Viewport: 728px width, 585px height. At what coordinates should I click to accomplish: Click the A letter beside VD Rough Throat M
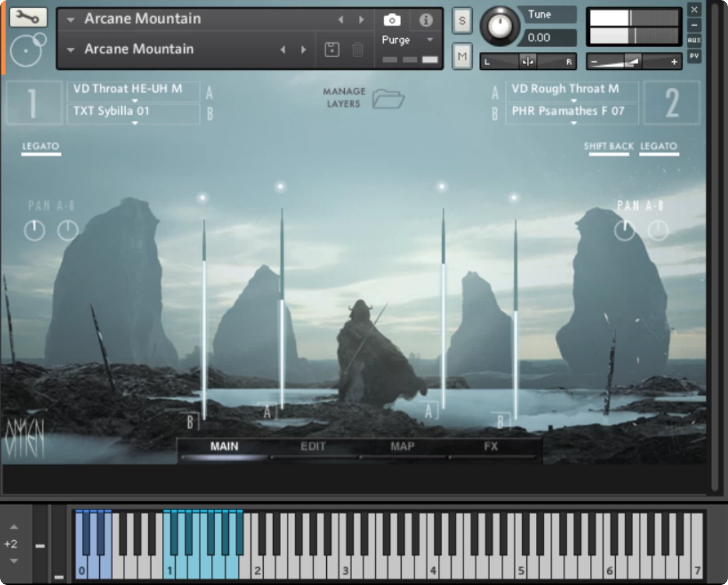tap(495, 93)
